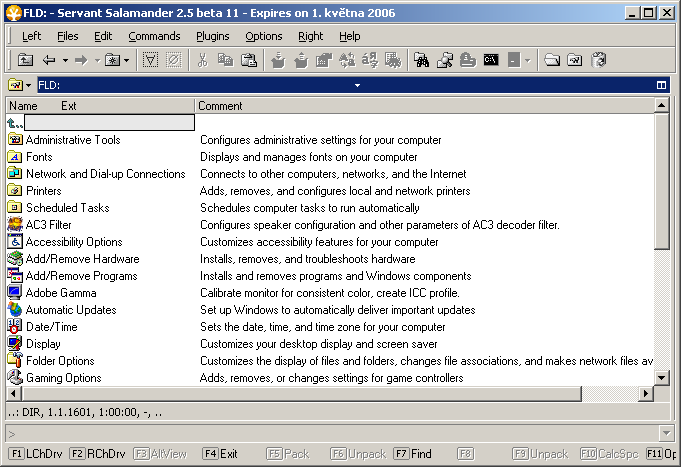Click the Back arrow toolbar icon
Image resolution: width=681 pixels, height=467 pixels.
49,60
